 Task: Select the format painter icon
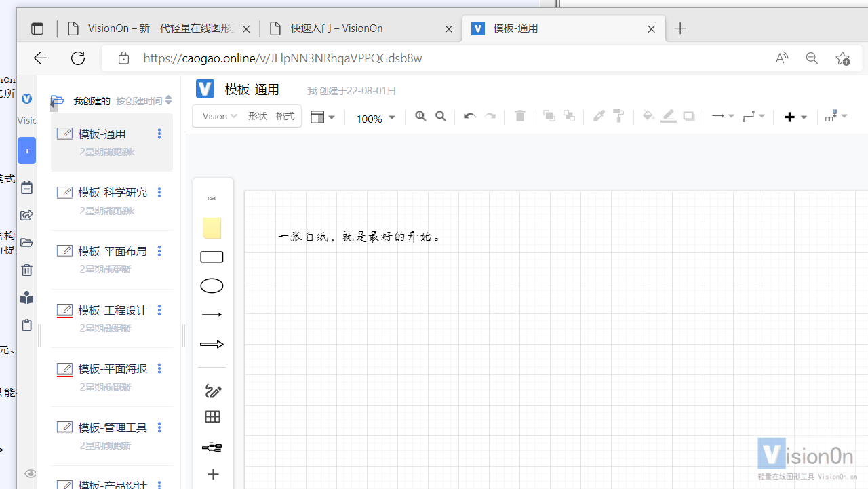pyautogui.click(x=618, y=116)
